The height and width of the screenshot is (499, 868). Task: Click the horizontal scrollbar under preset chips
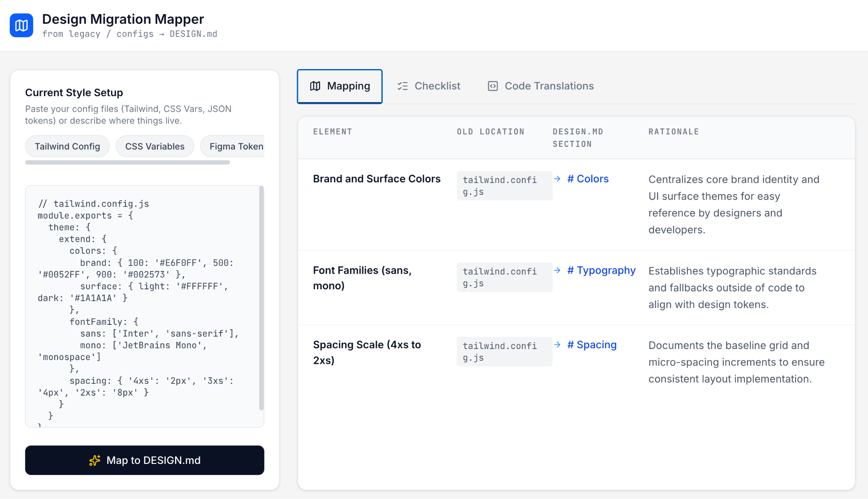pyautogui.click(x=128, y=162)
